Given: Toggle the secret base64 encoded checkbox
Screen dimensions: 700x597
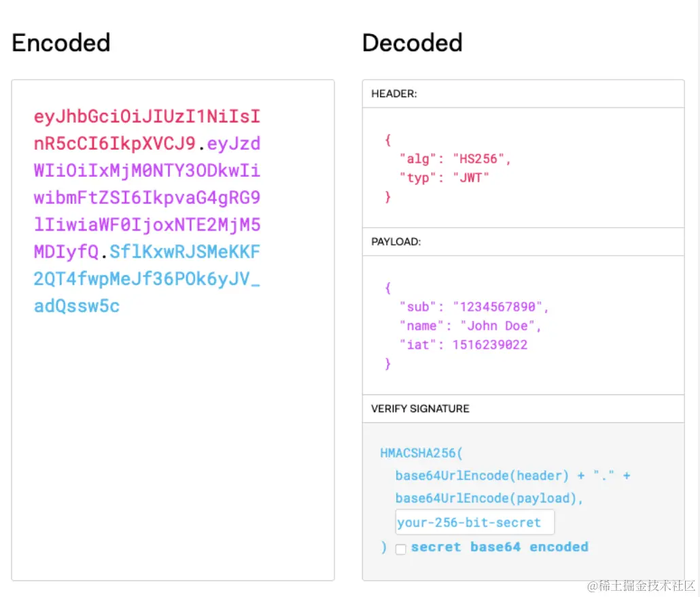Looking at the screenshot, I should pyautogui.click(x=401, y=549).
